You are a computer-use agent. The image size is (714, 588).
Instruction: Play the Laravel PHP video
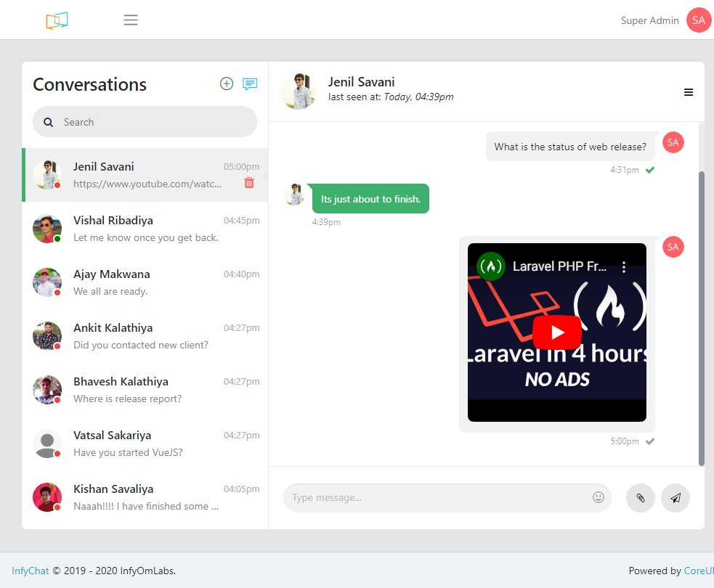pyautogui.click(x=556, y=332)
